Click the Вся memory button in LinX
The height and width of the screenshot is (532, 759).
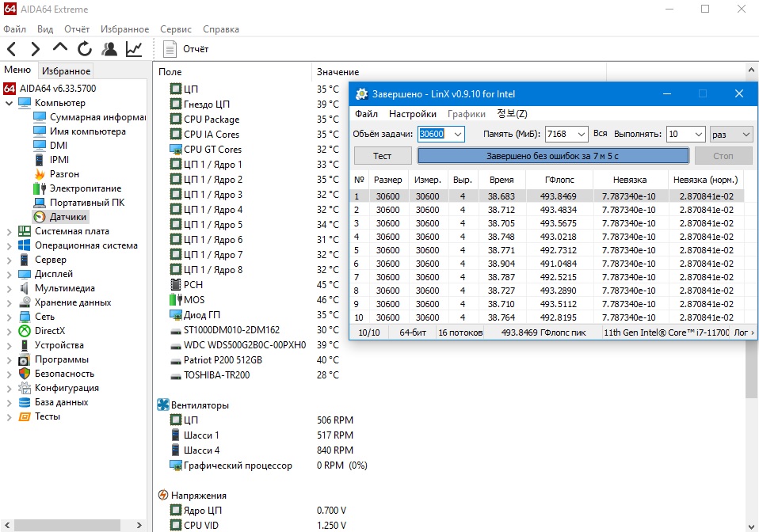coord(600,134)
